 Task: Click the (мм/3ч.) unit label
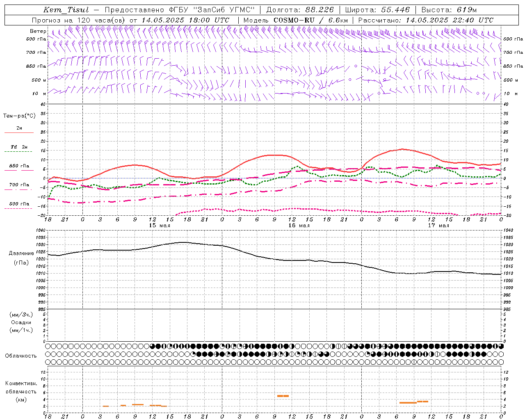(21, 315)
